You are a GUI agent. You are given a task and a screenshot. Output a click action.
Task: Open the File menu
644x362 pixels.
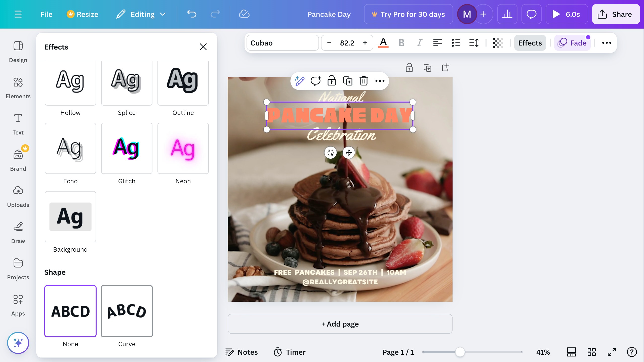[46, 14]
